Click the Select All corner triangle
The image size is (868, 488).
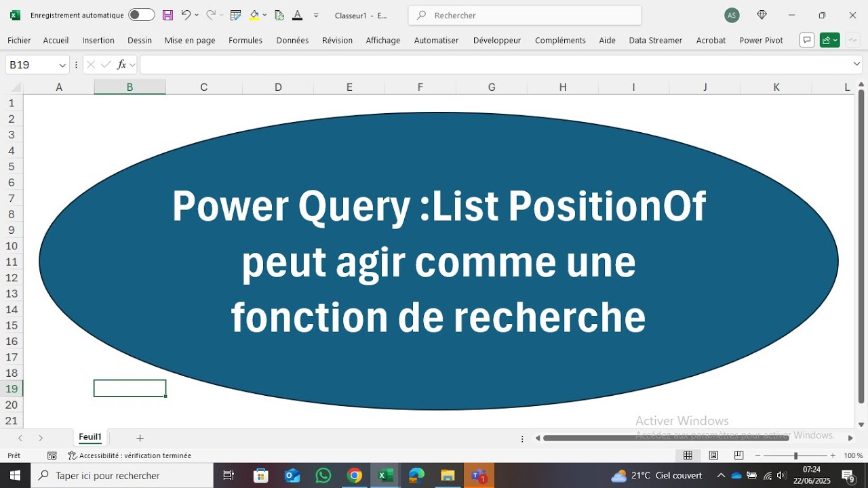click(x=14, y=87)
